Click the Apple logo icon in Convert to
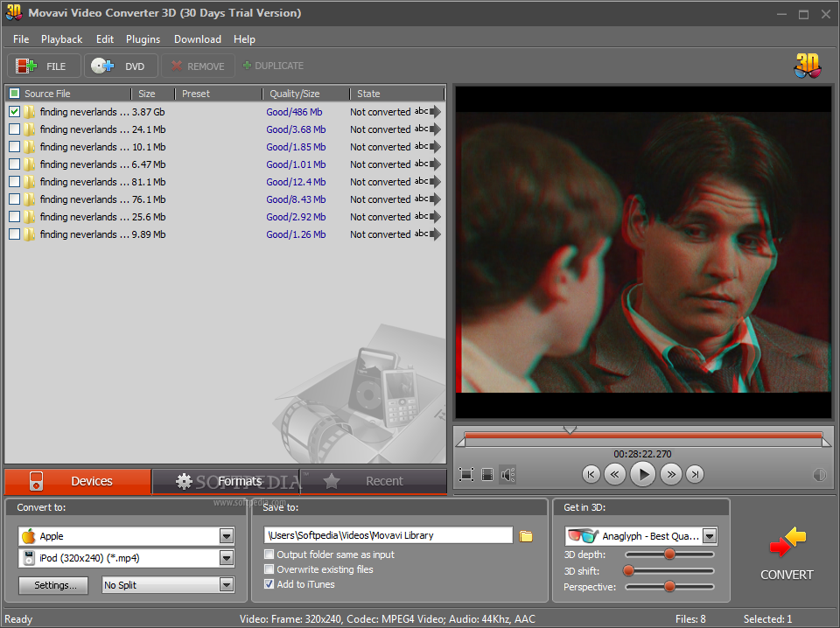 pyautogui.click(x=28, y=536)
